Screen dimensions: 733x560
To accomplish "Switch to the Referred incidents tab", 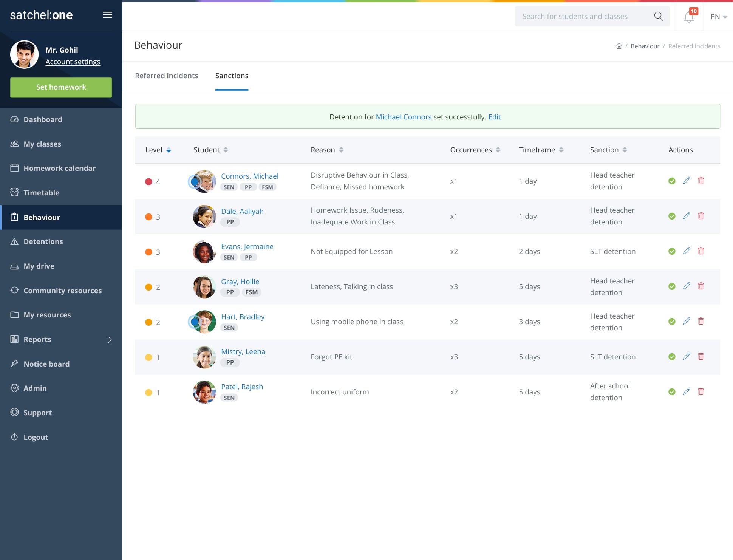I will click(x=167, y=75).
